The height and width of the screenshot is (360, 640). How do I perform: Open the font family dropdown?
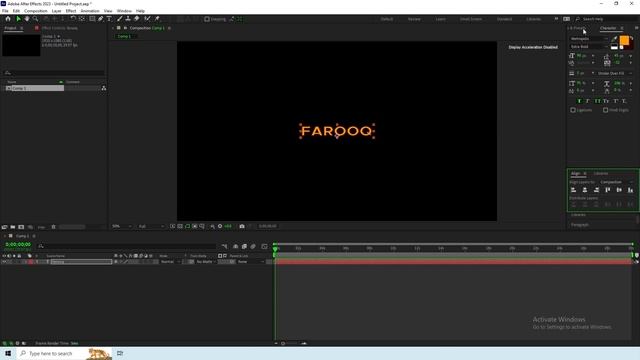coord(589,39)
